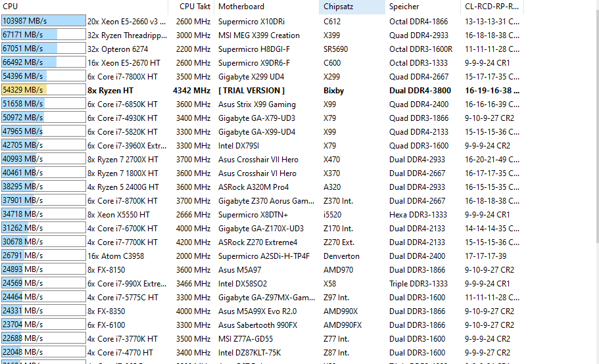599x364 pixels.
Task: Click the AMD990FX chipset cell
Action: 343,325
